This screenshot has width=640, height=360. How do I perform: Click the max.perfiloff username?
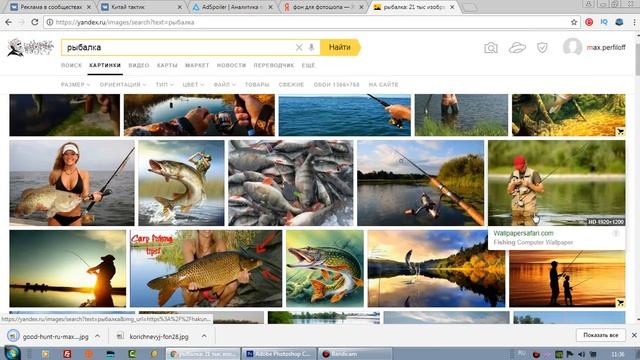pyautogui.click(x=606, y=47)
